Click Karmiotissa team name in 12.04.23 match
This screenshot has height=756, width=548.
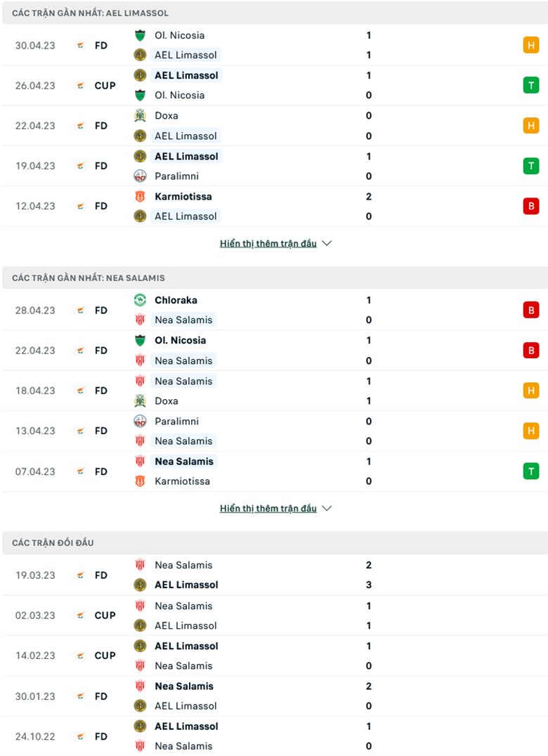(x=183, y=197)
